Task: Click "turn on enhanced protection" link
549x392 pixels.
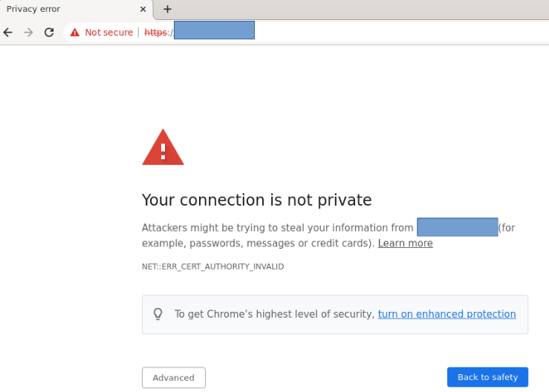Action: pos(446,314)
